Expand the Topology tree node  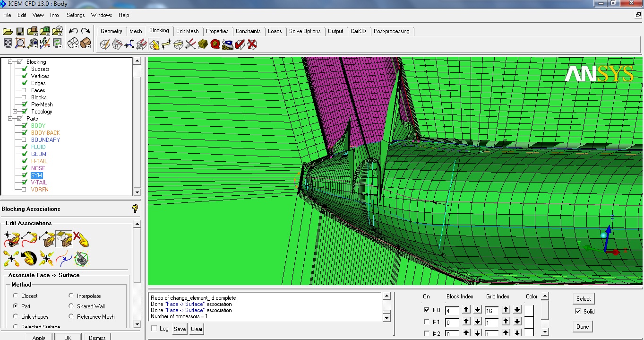15,112
